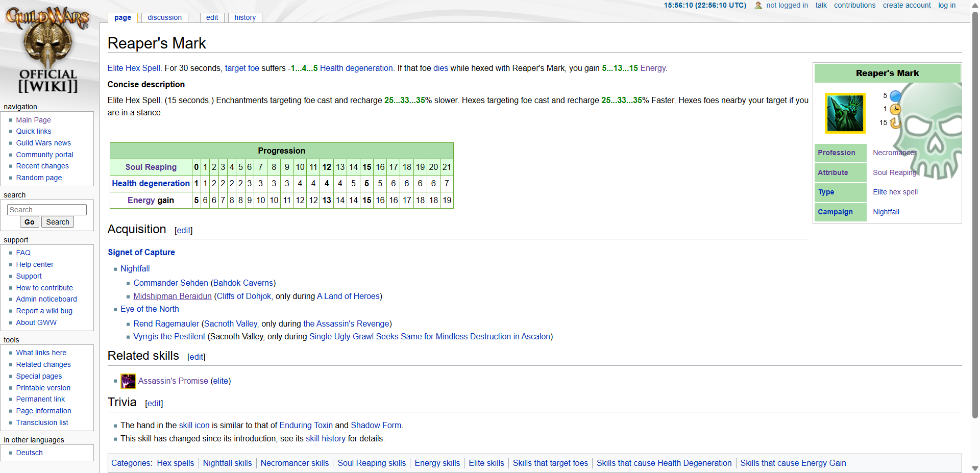Image resolution: width=980 pixels, height=473 pixels.
Task: Open the FAQ link
Action: click(23, 253)
